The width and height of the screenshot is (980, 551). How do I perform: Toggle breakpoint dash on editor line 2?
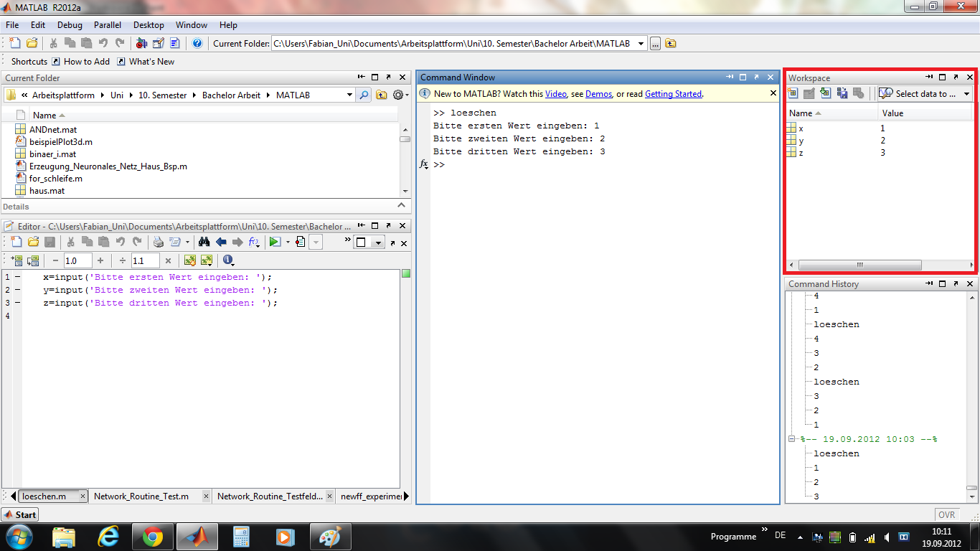(x=17, y=290)
